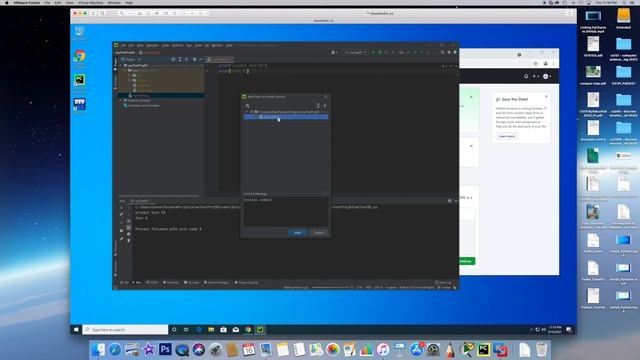The width and height of the screenshot is (640, 360).
Task: Click trash Clear All icon in Run panel
Action: pyautogui.click(x=129, y=240)
